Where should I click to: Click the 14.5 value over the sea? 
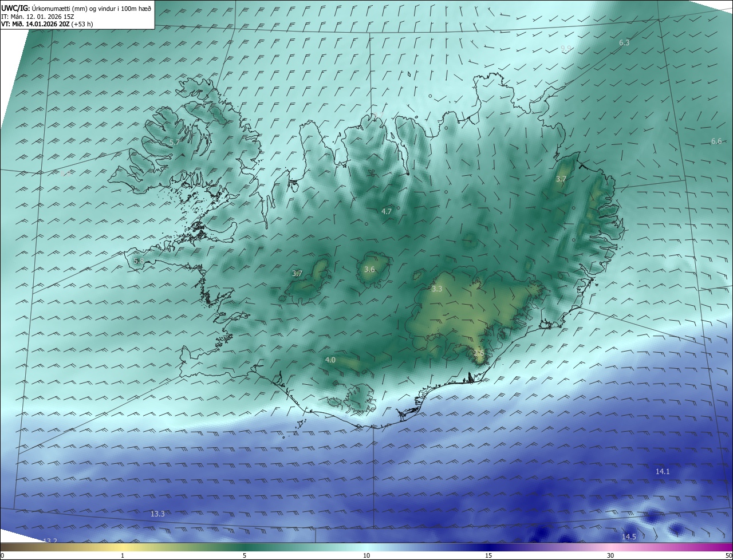[629, 537]
